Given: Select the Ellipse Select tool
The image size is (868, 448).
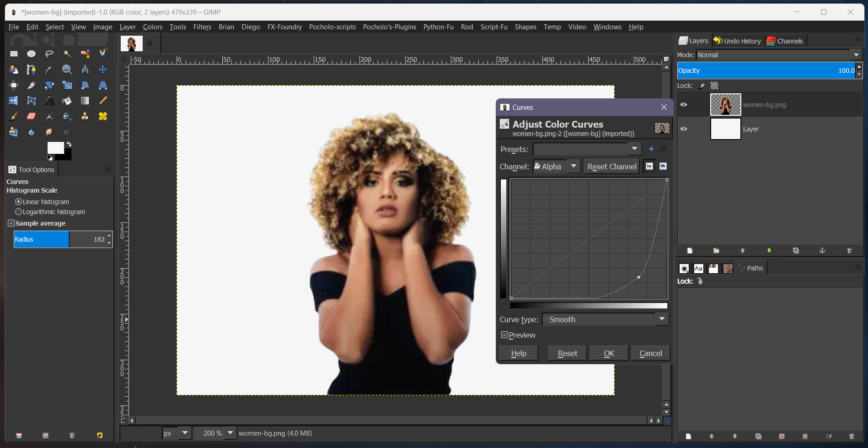Looking at the screenshot, I should click(x=31, y=54).
